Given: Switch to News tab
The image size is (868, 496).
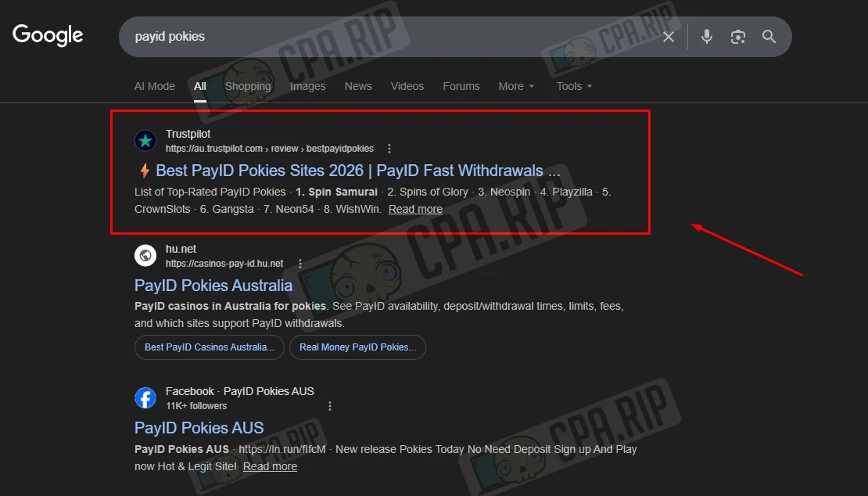Looking at the screenshot, I should (x=358, y=86).
